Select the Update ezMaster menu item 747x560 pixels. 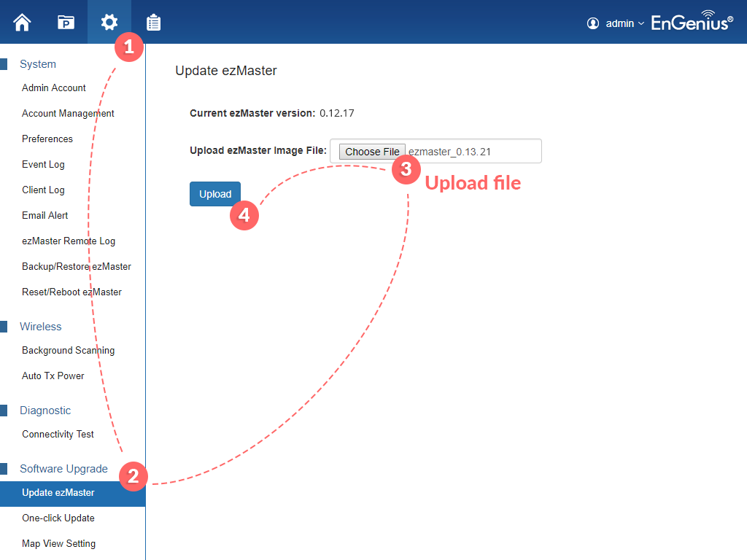tap(58, 492)
